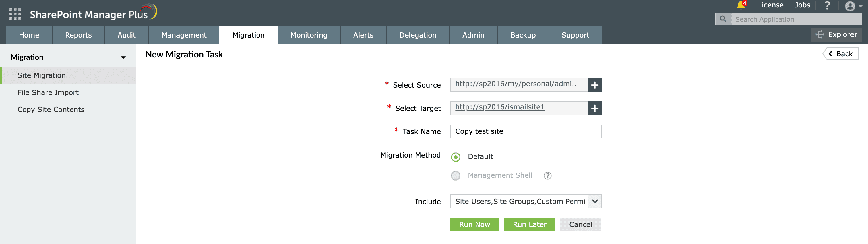
Task: Switch to the Audit tab
Action: pos(126,35)
